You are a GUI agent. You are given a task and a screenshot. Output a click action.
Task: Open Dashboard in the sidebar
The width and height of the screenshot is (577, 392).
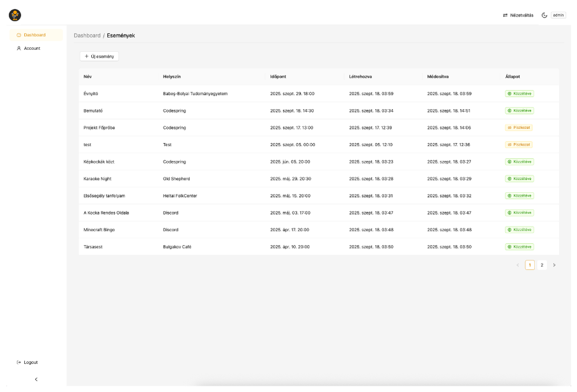point(35,35)
